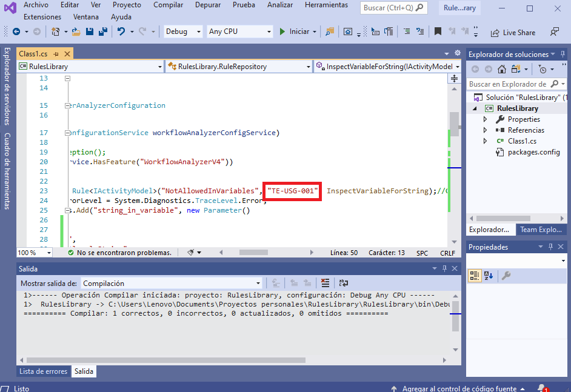The width and height of the screenshot is (571, 392).
Task: Click the editor settings gear icon
Action: [x=458, y=53]
